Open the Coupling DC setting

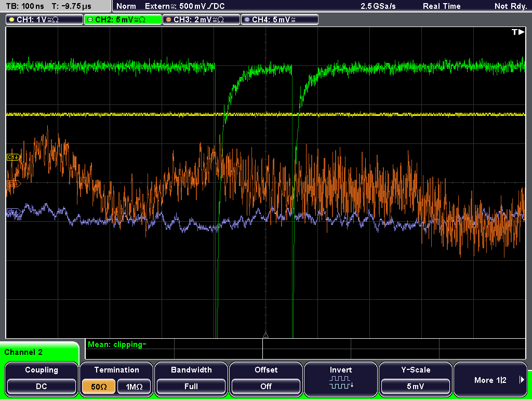42,387
